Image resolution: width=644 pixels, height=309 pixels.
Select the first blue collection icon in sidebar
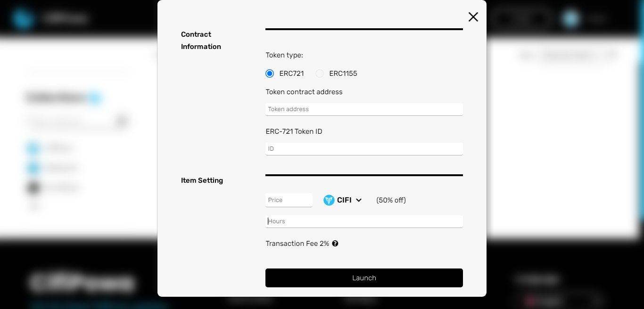(33, 148)
